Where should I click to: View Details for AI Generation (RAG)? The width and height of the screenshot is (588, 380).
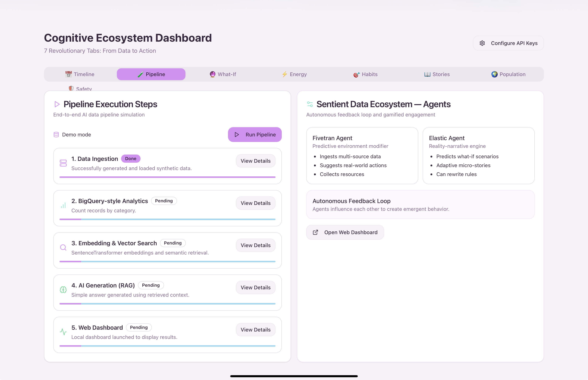(x=255, y=288)
